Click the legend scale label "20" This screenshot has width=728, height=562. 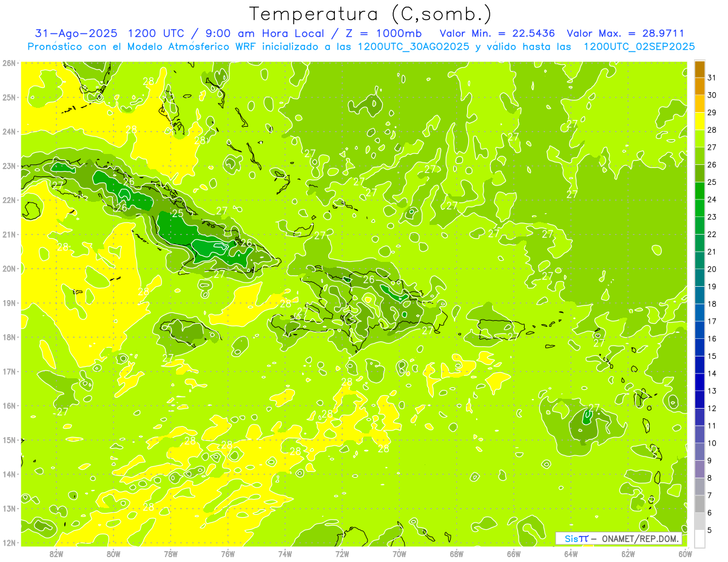click(712, 269)
